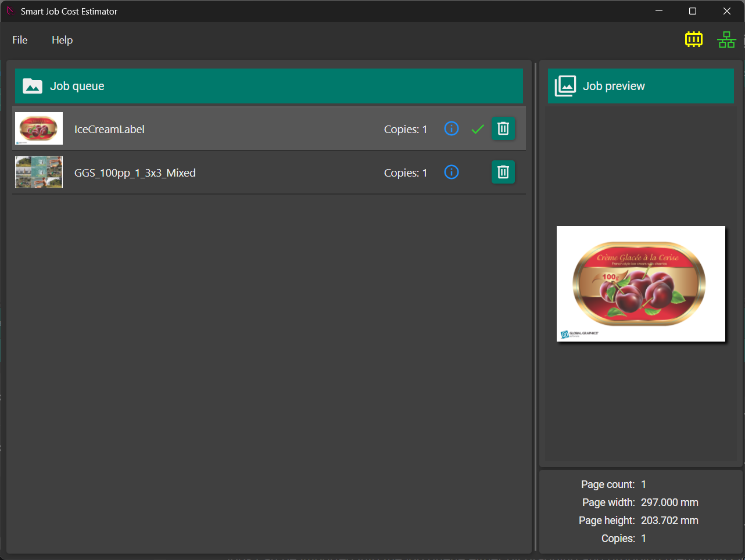Screen dimensions: 745x560
Task: Select the IceCreamLabel job name
Action: (x=109, y=130)
